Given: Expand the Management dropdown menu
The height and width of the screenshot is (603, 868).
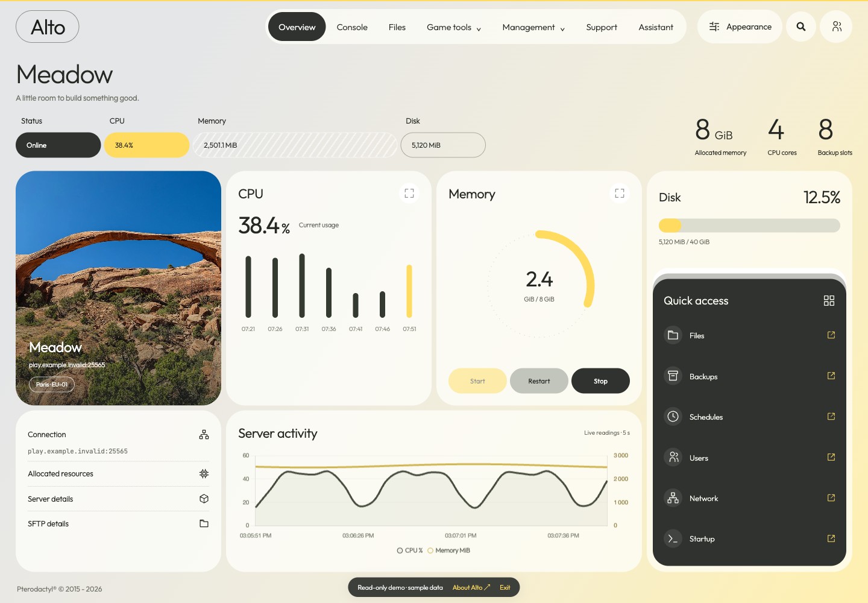Looking at the screenshot, I should pos(533,27).
